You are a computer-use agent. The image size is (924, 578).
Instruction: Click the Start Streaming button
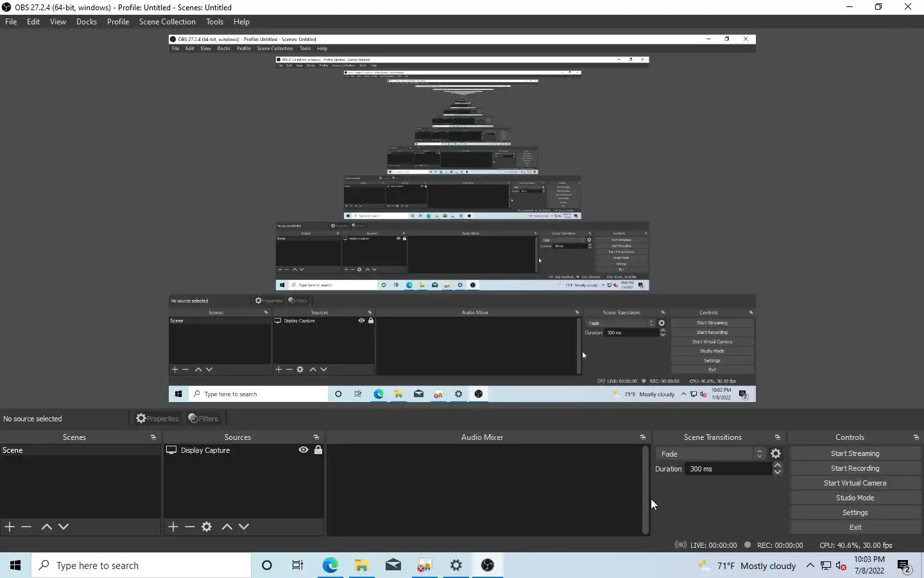[x=855, y=453]
